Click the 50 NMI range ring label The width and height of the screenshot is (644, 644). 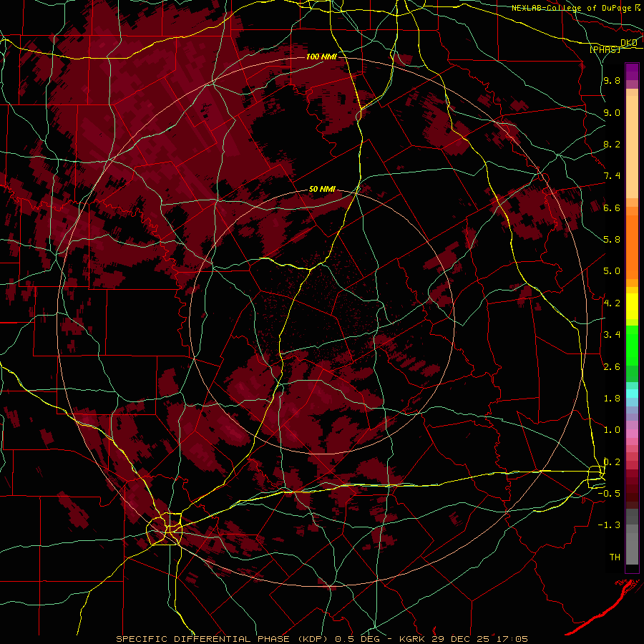coord(322,190)
